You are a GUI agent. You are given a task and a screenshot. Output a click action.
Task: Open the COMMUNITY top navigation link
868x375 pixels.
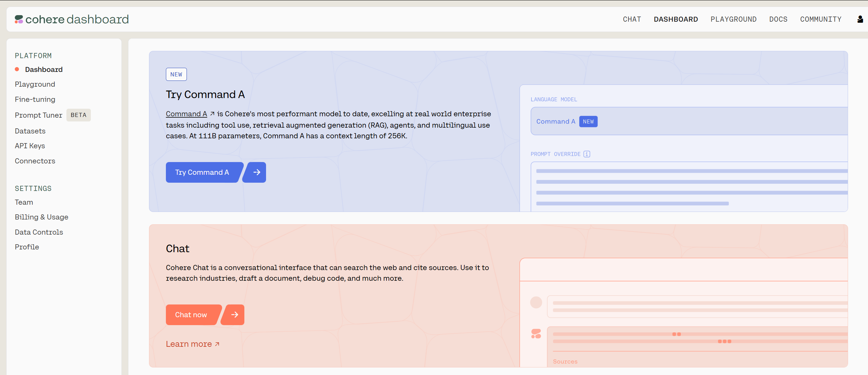point(821,19)
